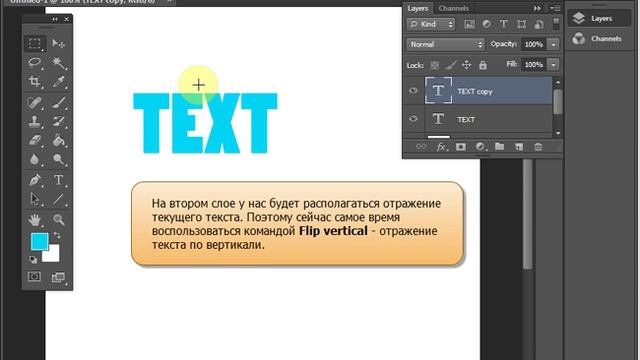Add a layer style with fx button
Screen dimensions: 640x360
tap(441, 147)
